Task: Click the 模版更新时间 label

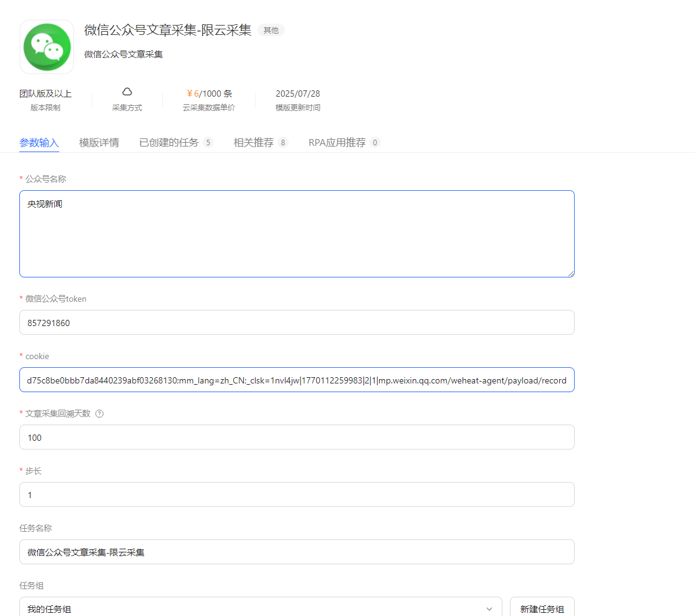Action: pyautogui.click(x=298, y=108)
